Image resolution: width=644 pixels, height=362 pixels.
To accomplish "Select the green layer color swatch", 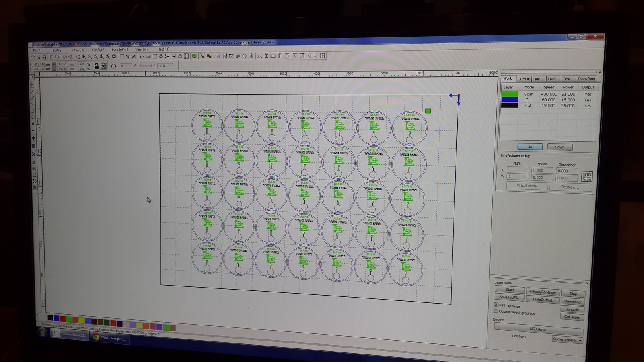I will (x=509, y=94).
